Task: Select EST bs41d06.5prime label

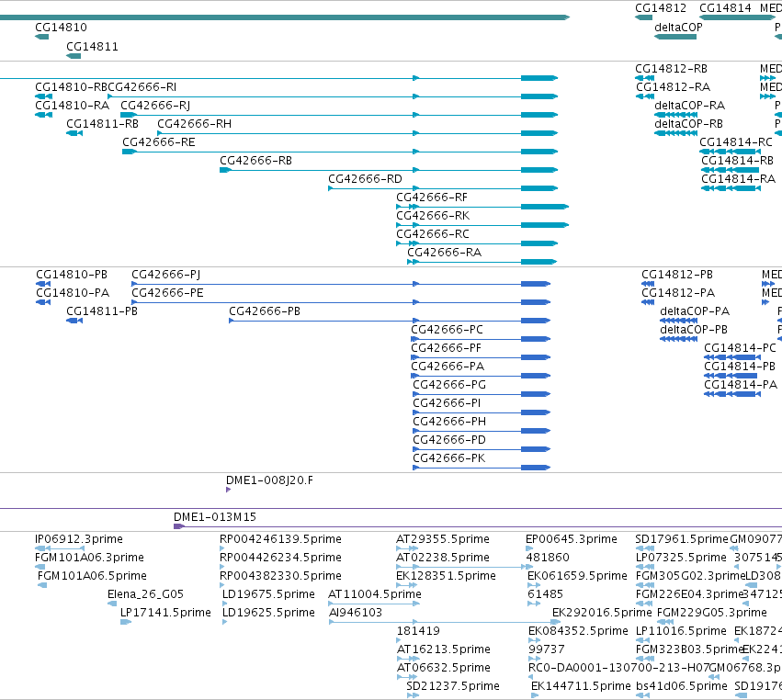Action: (x=682, y=686)
